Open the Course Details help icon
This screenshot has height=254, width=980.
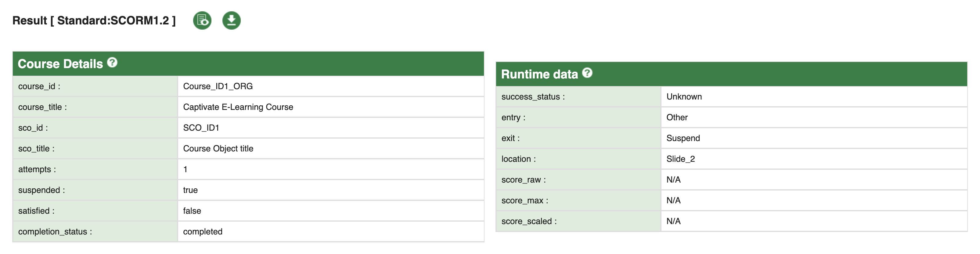coord(112,63)
